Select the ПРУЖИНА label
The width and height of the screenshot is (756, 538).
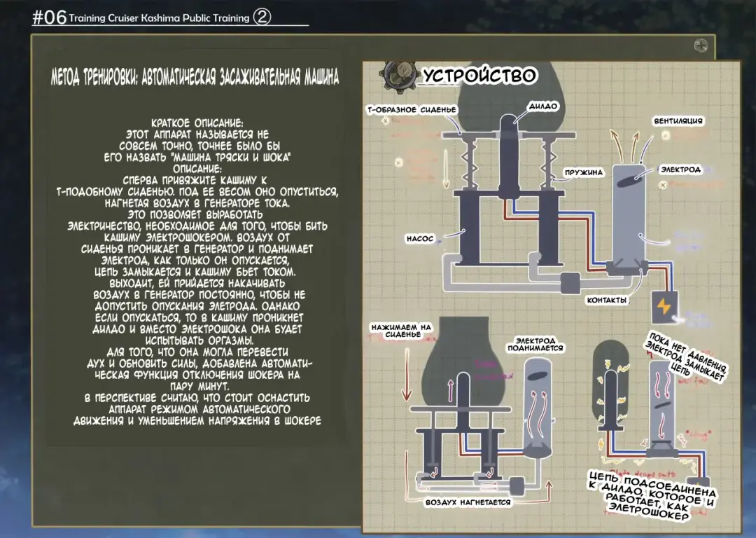coord(584,172)
